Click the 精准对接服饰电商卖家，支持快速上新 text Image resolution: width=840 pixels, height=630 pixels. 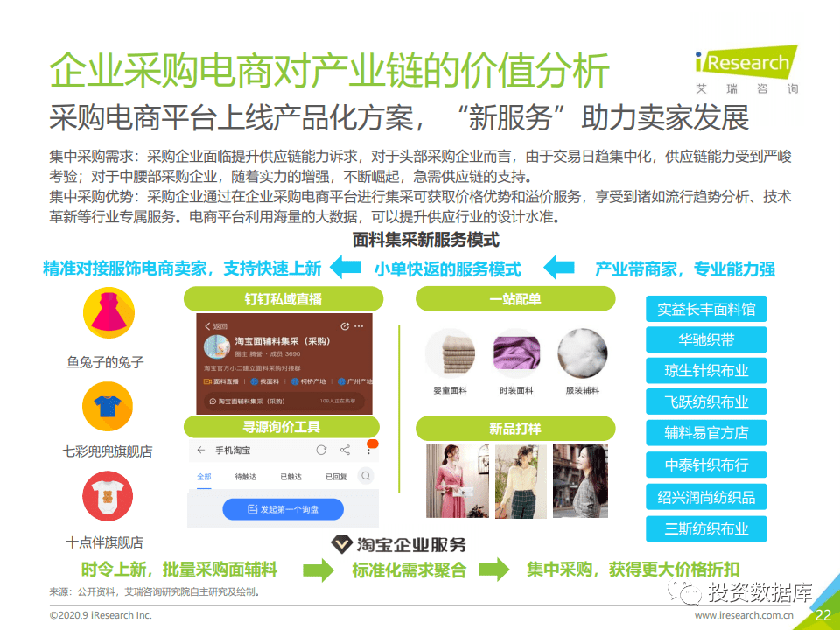(182, 269)
